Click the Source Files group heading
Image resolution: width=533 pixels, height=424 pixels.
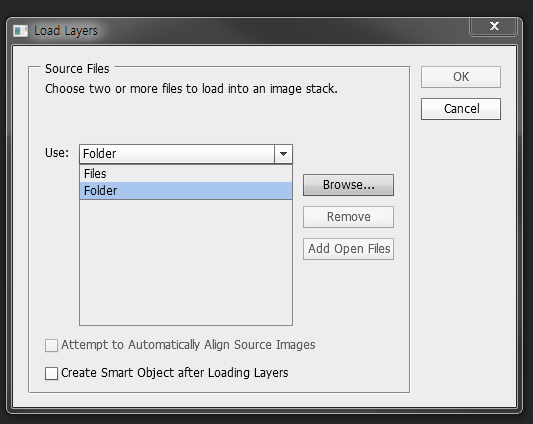click(77, 69)
